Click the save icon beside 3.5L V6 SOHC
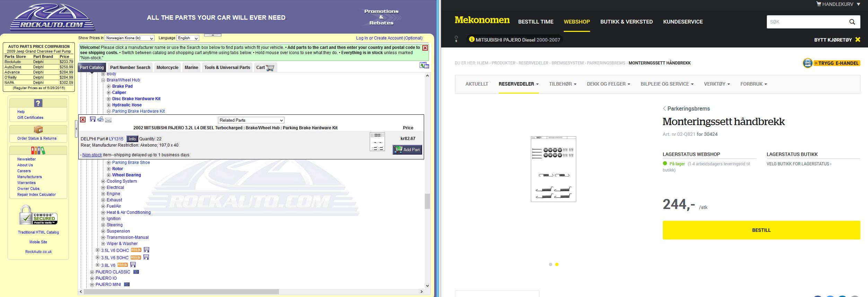This screenshot has height=297, width=868. 146,257
